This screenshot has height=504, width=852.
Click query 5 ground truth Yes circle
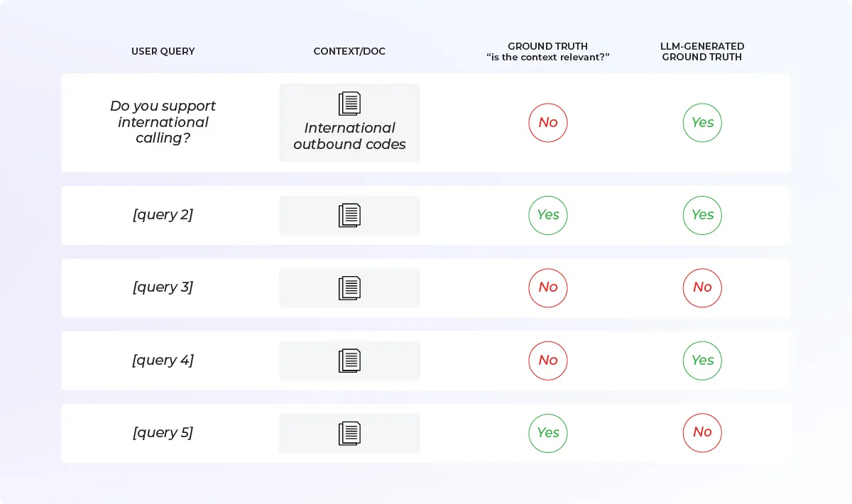pyautogui.click(x=547, y=433)
